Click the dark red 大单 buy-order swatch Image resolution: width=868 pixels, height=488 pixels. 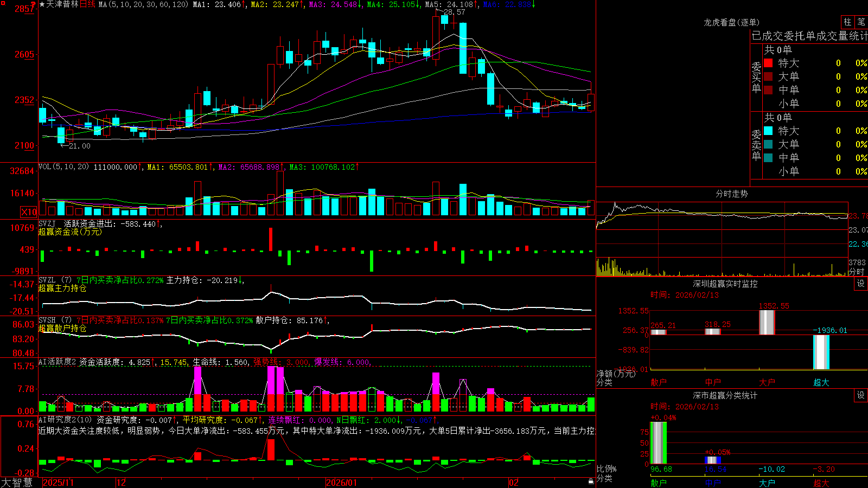coord(768,76)
